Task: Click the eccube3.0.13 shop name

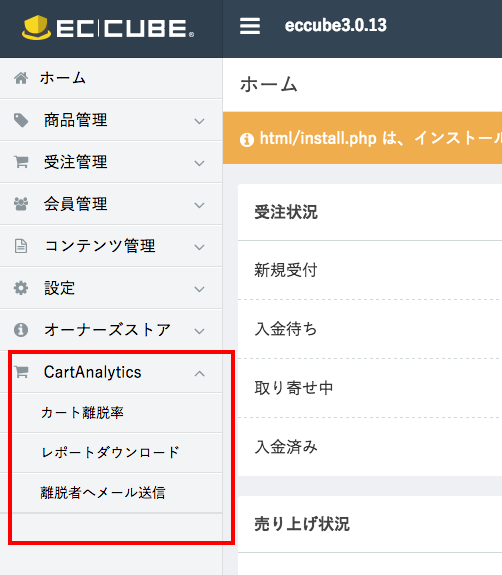Action: (x=336, y=25)
